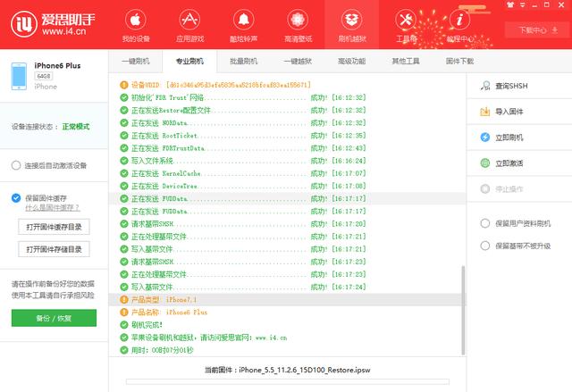Open the 什么是固件缓存? help link
This screenshot has height=392, width=572.
tap(52, 208)
